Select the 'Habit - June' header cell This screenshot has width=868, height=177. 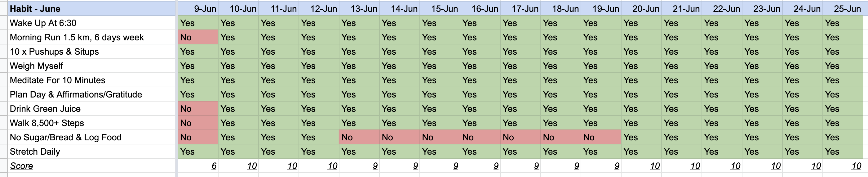click(91, 8)
